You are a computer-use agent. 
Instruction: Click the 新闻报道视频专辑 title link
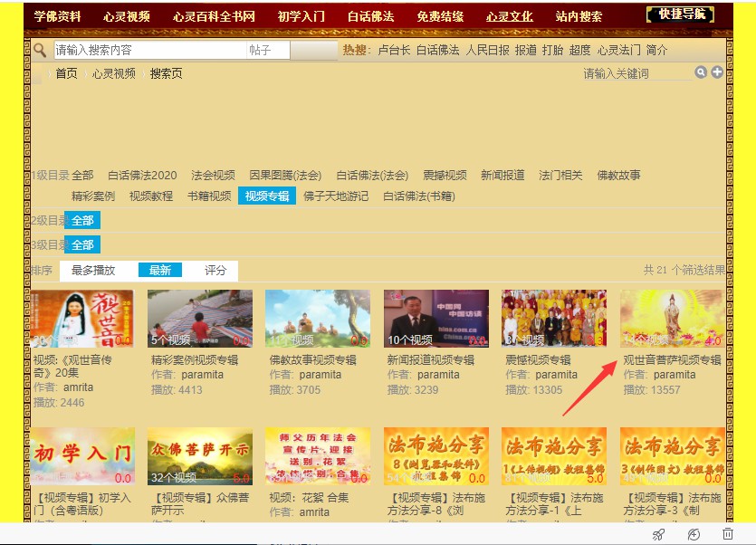(431, 359)
